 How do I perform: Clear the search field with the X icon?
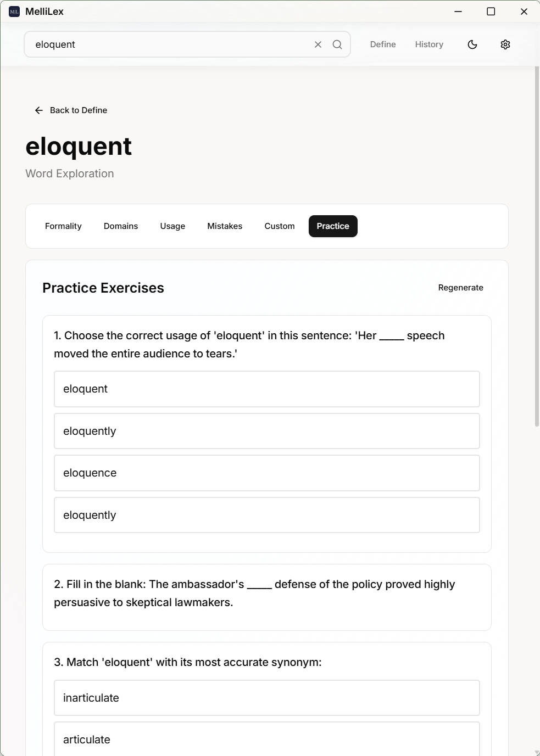click(x=318, y=44)
